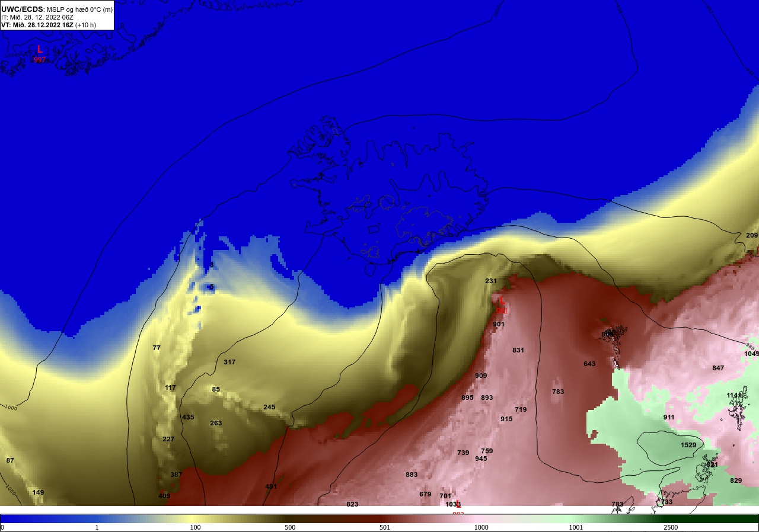
Task: Click the height value 387
Action: 176,475
